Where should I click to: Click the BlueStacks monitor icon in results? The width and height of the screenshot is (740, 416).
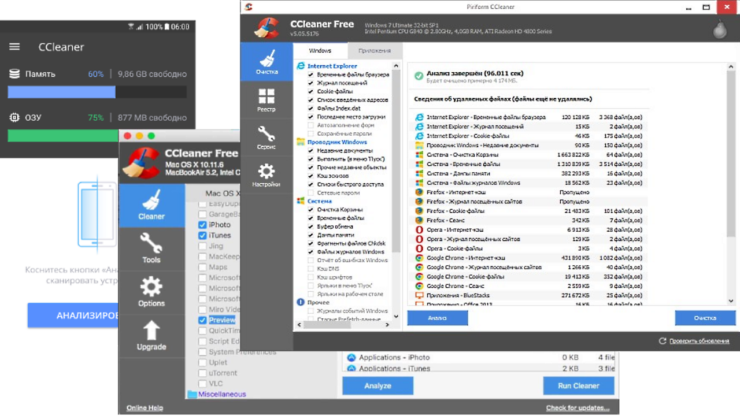pyautogui.click(x=419, y=295)
